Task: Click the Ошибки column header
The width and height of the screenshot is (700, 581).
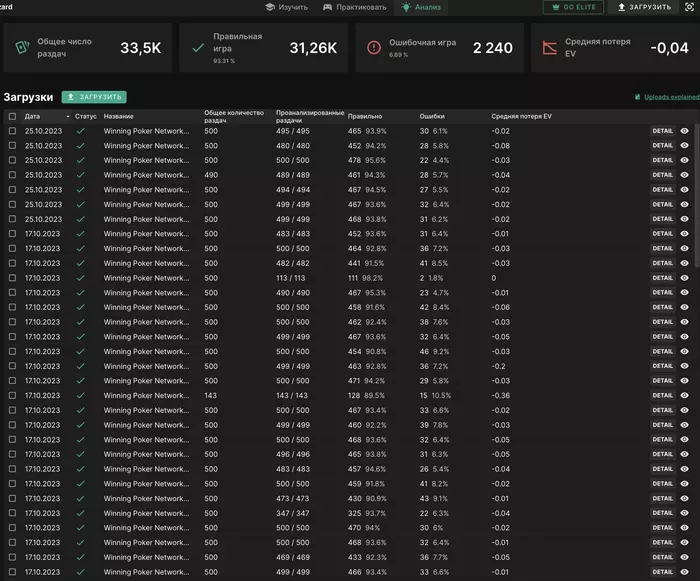Action: [432, 116]
